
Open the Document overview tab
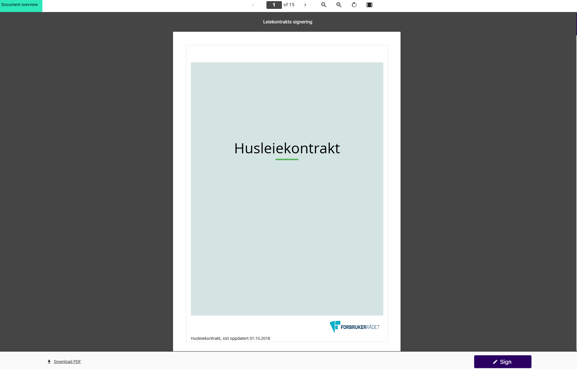tap(21, 6)
